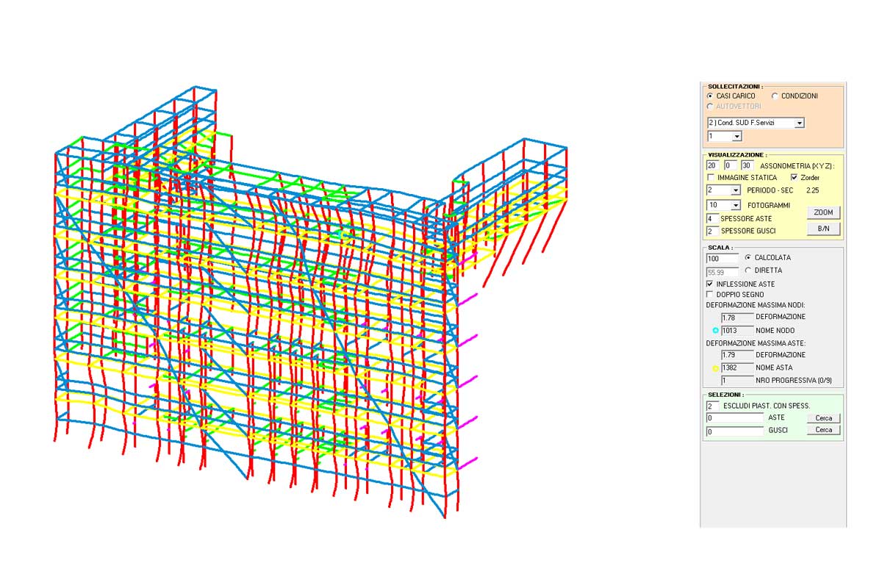Click the calculated scale value field
882x588 pixels.
[722, 259]
